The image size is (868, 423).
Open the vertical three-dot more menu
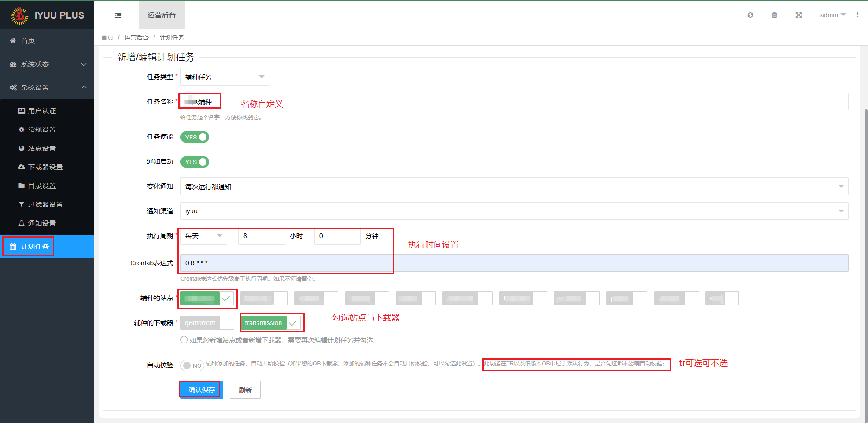pyautogui.click(x=857, y=15)
